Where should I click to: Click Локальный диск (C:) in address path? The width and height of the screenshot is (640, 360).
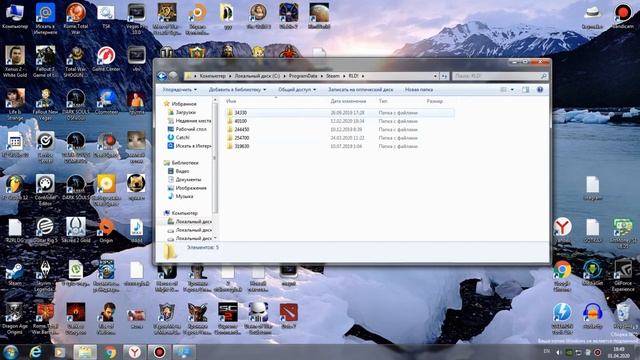click(x=257, y=76)
